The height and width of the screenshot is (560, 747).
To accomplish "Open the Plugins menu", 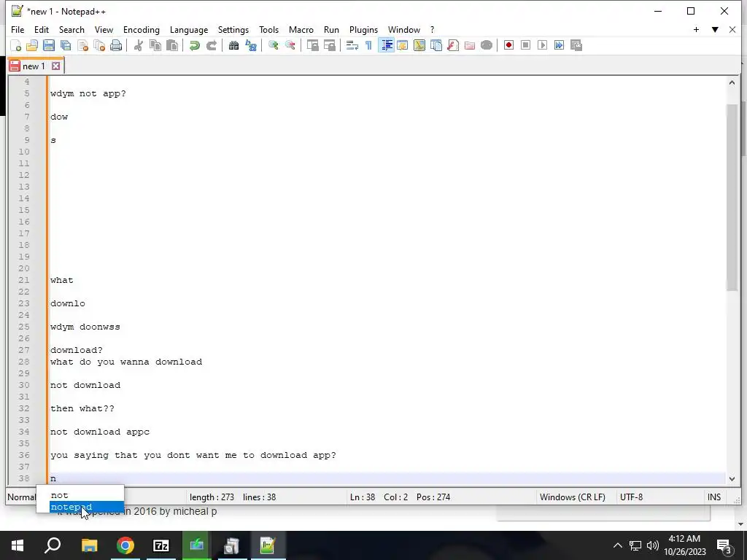I will coord(363,29).
